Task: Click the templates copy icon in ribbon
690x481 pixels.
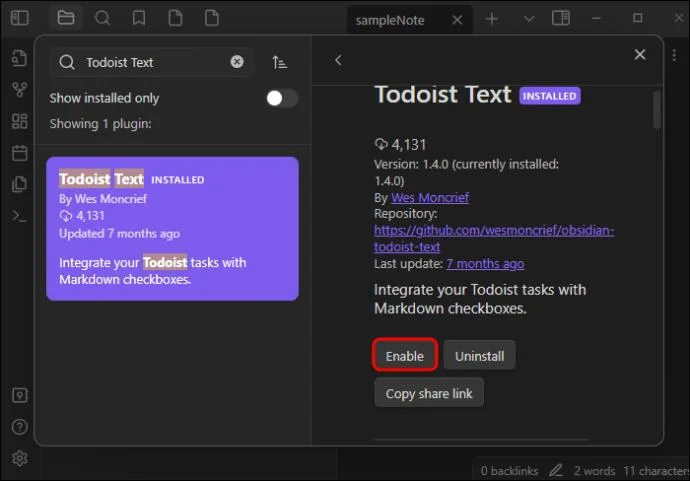Action: click(19, 184)
